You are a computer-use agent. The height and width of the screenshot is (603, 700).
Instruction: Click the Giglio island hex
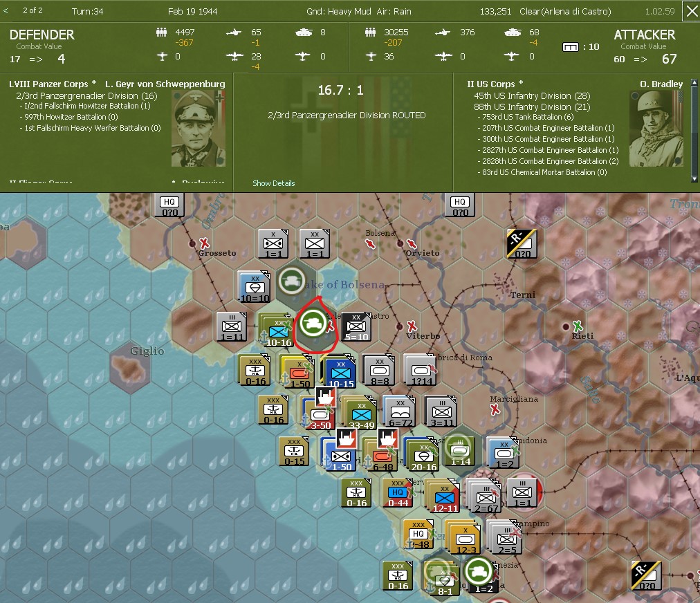point(130,368)
